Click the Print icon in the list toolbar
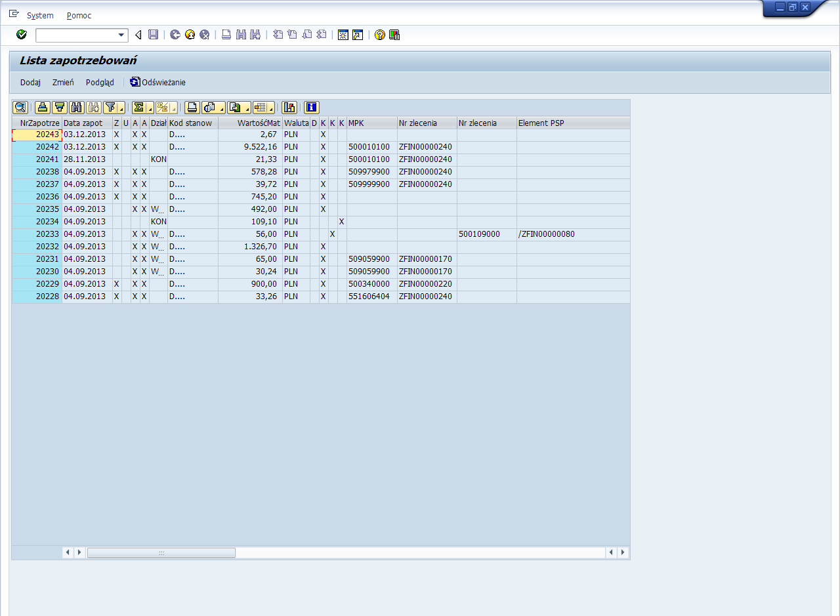 192,108
